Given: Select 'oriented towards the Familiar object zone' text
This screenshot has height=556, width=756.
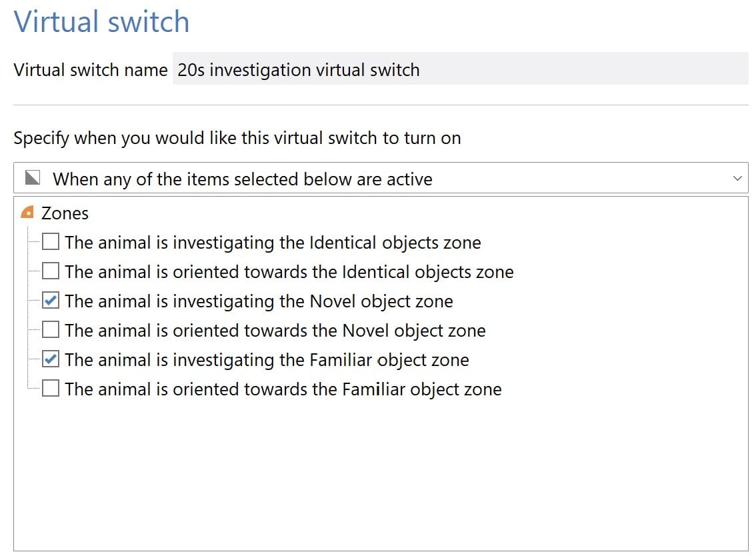Looking at the screenshot, I should (x=283, y=389).
